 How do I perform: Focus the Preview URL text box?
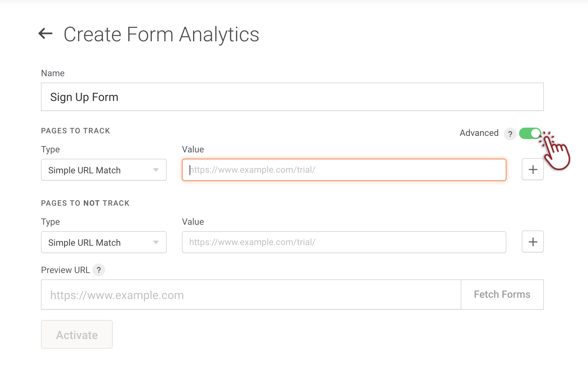(x=251, y=295)
